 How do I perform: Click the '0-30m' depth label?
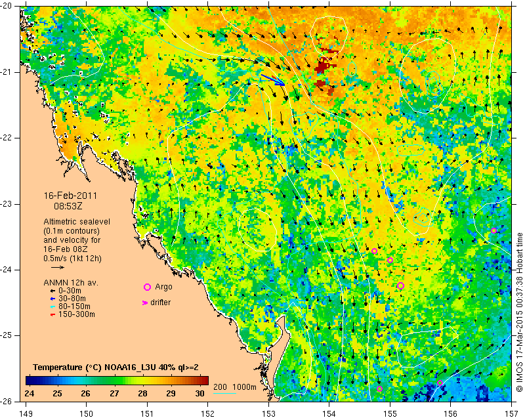70,291
